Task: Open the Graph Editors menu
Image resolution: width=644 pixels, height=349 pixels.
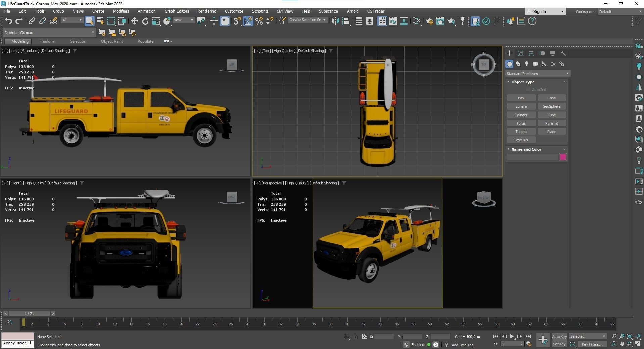Action: point(177,11)
